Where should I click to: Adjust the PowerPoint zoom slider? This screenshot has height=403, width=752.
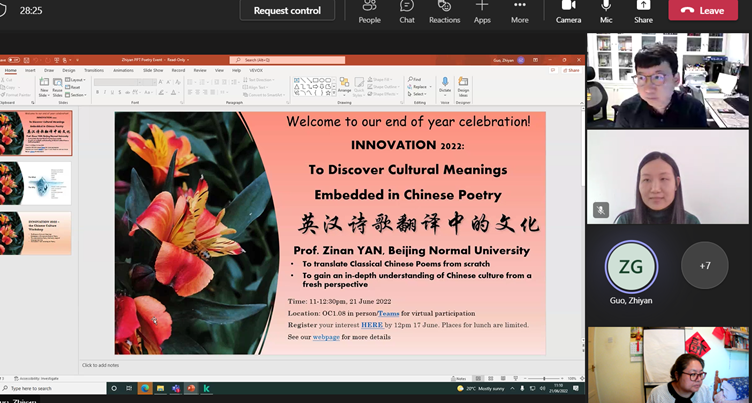[x=543, y=378]
